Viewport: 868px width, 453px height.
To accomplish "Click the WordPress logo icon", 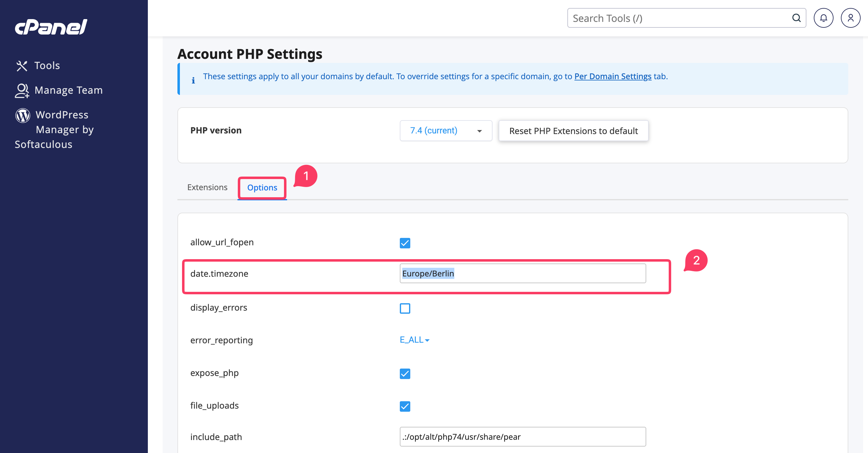I will pyautogui.click(x=23, y=115).
